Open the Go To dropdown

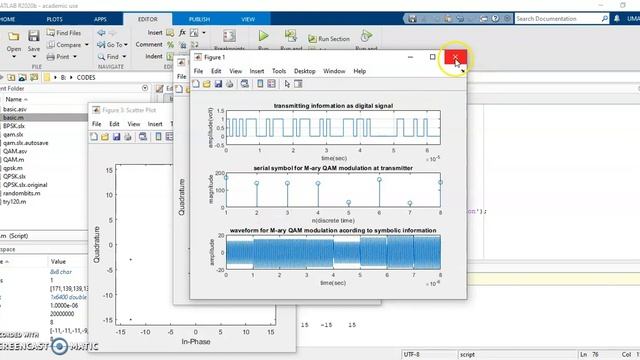click(x=113, y=44)
